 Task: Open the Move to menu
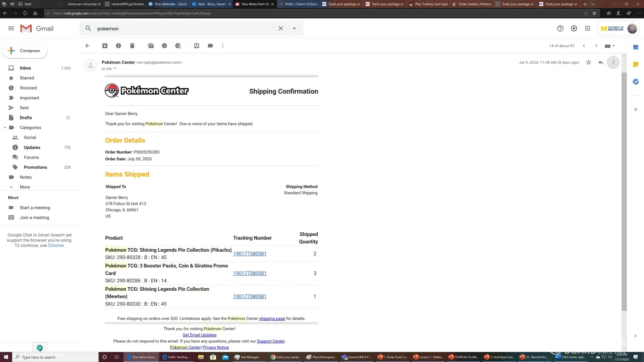click(197, 46)
